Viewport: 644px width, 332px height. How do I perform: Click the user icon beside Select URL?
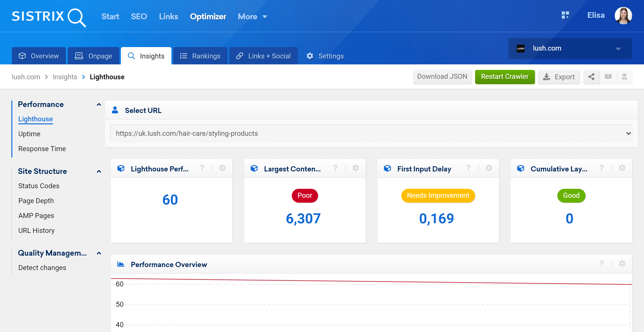coord(115,110)
